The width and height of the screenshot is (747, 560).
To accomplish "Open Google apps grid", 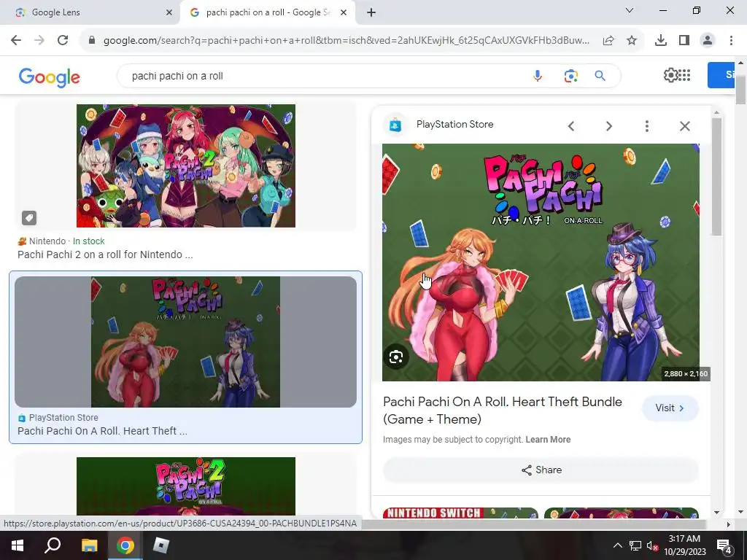I will (x=684, y=75).
